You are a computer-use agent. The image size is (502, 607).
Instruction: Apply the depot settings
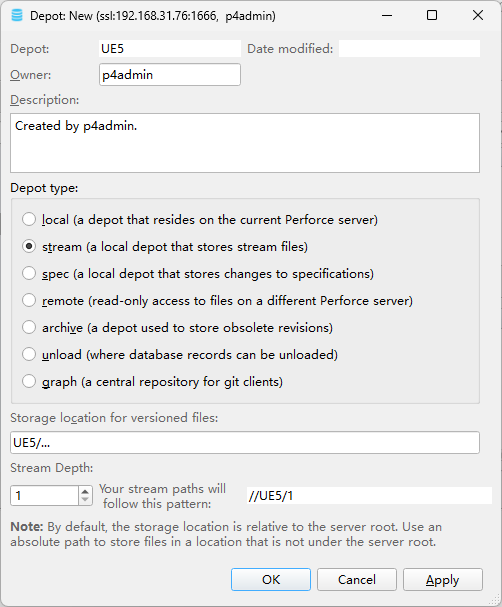coord(443,580)
